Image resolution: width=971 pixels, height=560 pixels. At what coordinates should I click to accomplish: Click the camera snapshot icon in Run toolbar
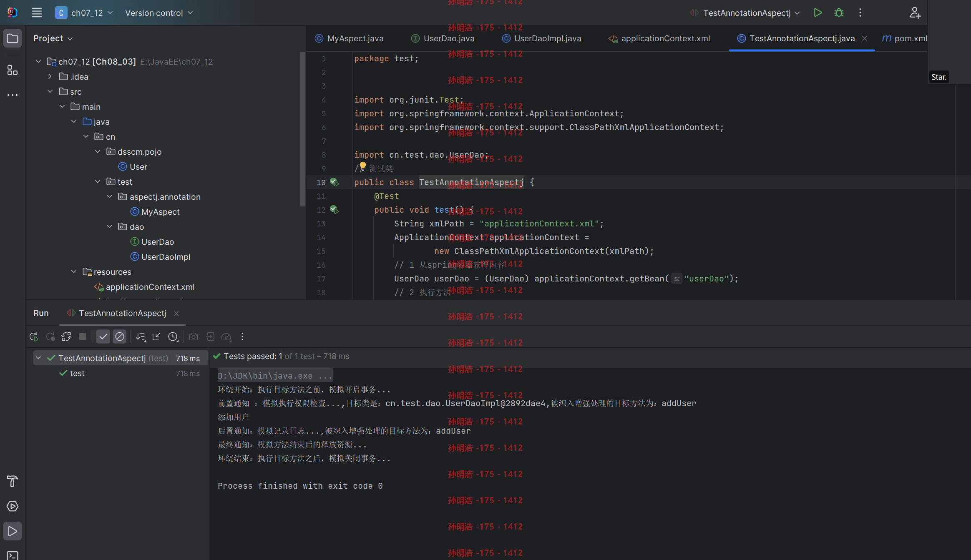click(194, 337)
